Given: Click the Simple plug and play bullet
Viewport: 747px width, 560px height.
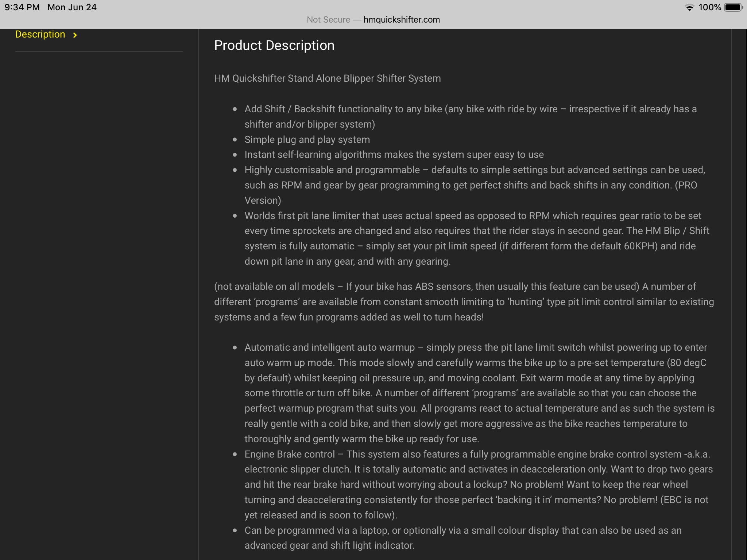Looking at the screenshot, I should pos(307,140).
